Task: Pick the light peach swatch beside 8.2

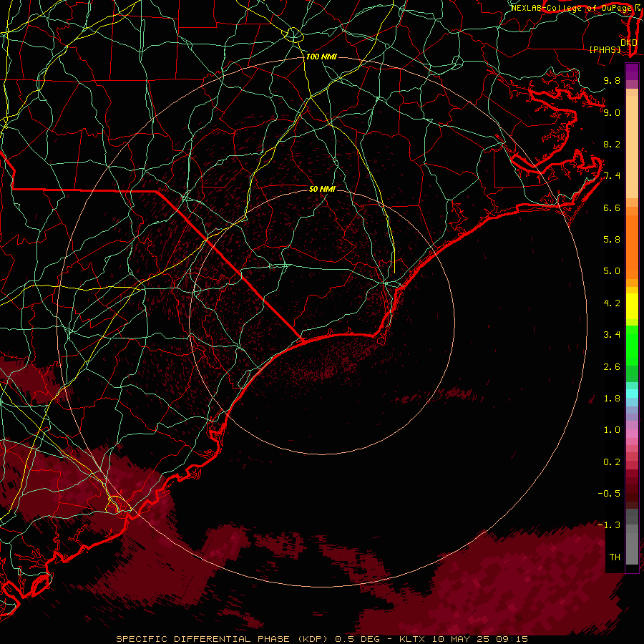Action: 632,147
